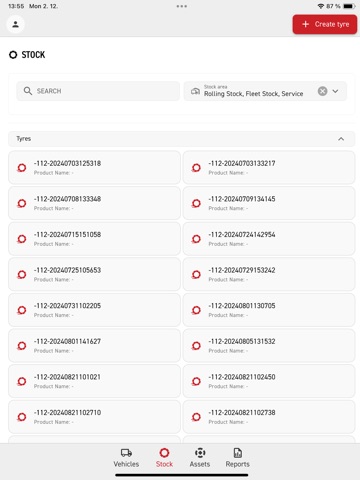Click tyre icon beside -112-20240801130705
This screenshot has height=480, width=360.
(x=196, y=310)
